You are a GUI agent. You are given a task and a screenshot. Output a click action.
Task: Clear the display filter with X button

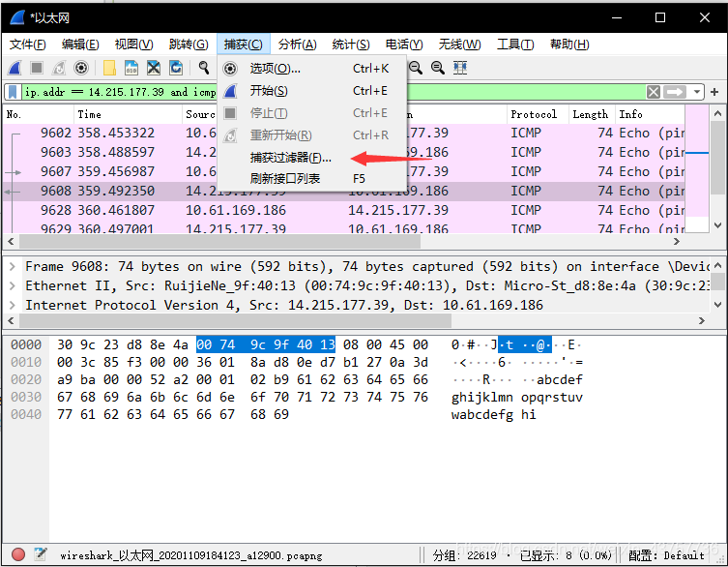[654, 92]
